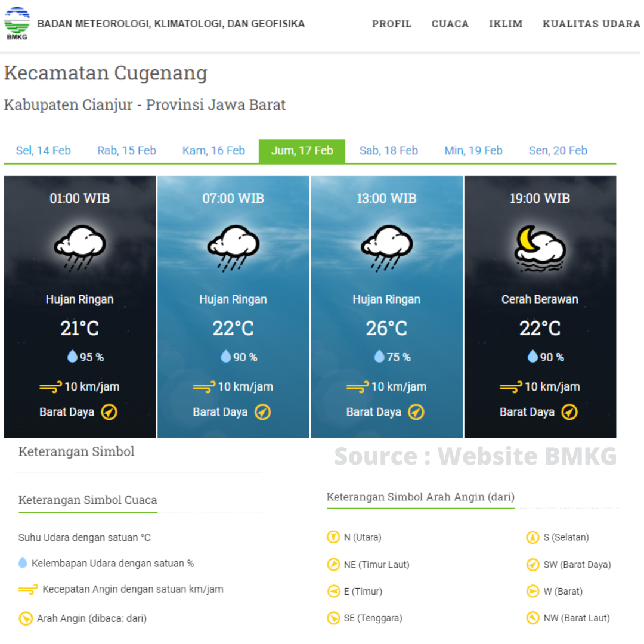The height and width of the screenshot is (644, 644).
Task: Switch to the Sel, 14 Feb tab
Action: 44,151
